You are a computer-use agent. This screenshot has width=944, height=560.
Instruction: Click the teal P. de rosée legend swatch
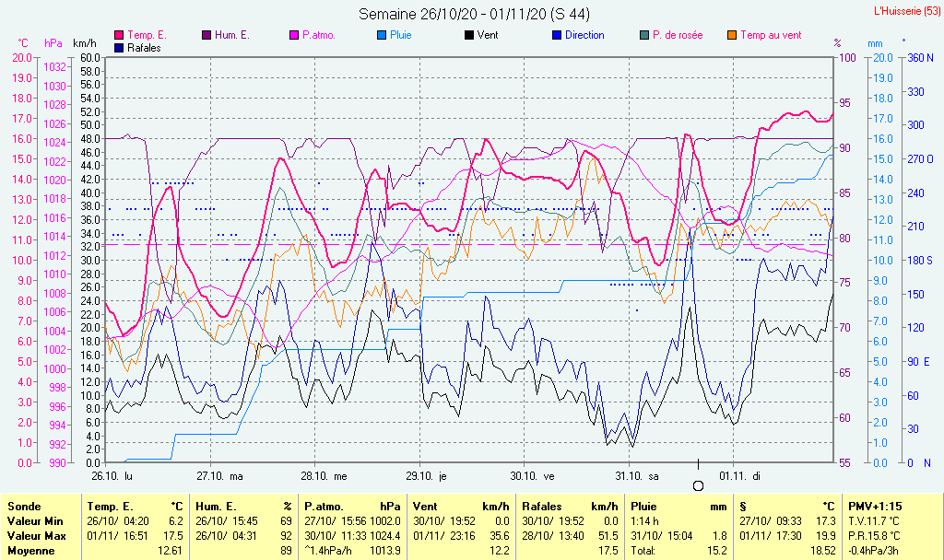pos(644,36)
